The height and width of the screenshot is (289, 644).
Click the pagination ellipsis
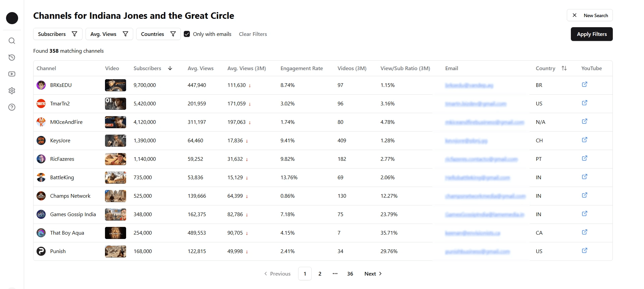tap(335, 274)
